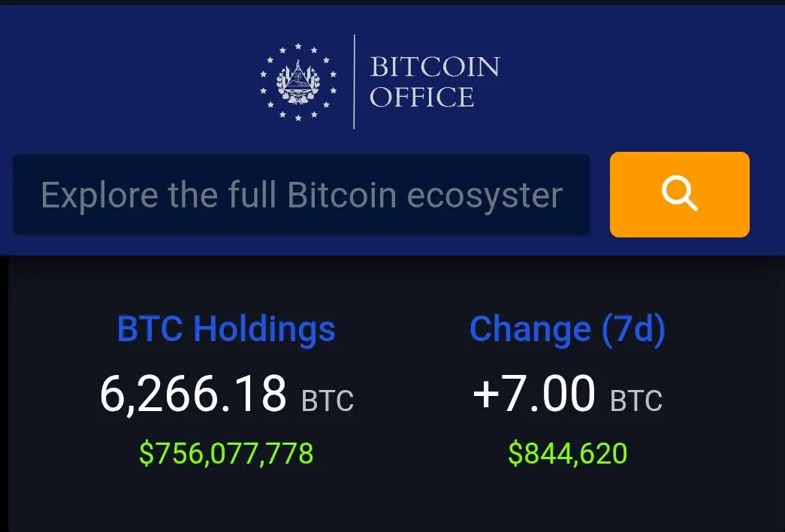785x532 pixels.
Task: Click the BITCOIN OFFICE title text
Action: pyautogui.click(x=434, y=82)
